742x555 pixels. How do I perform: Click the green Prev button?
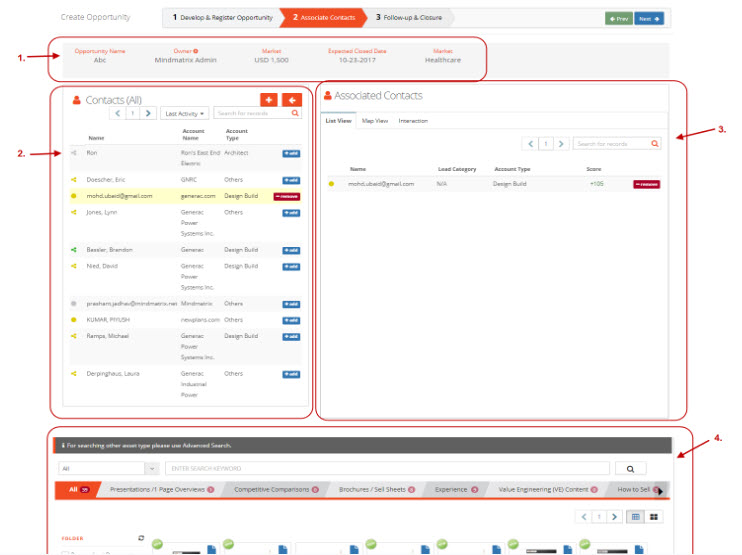[618, 19]
